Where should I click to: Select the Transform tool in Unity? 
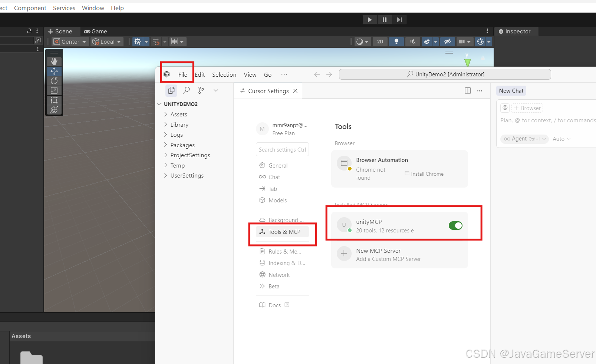(x=54, y=109)
